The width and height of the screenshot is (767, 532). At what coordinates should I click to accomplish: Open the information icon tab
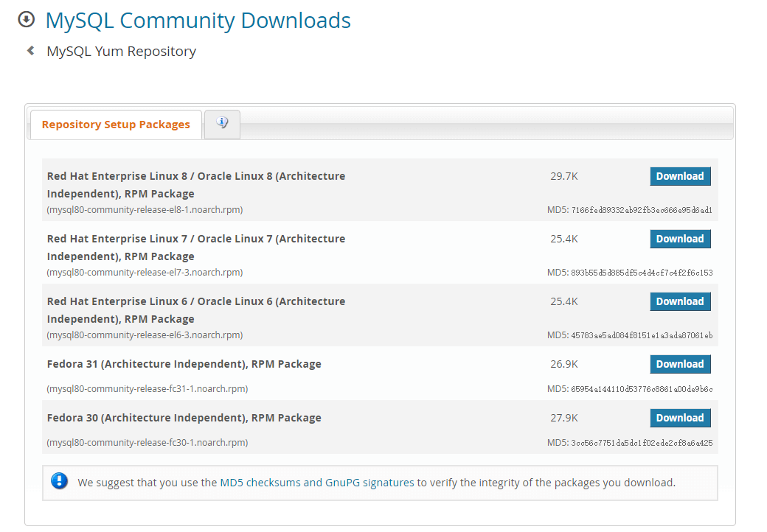(x=222, y=124)
